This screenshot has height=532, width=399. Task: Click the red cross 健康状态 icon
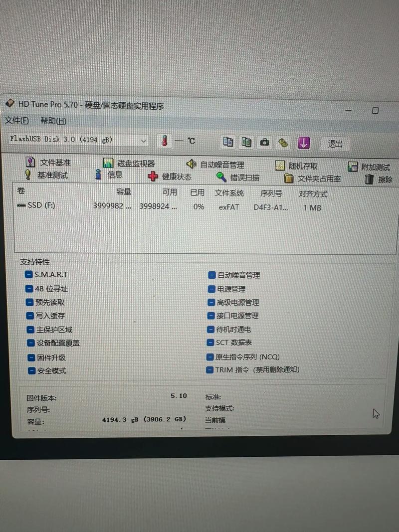[153, 176]
